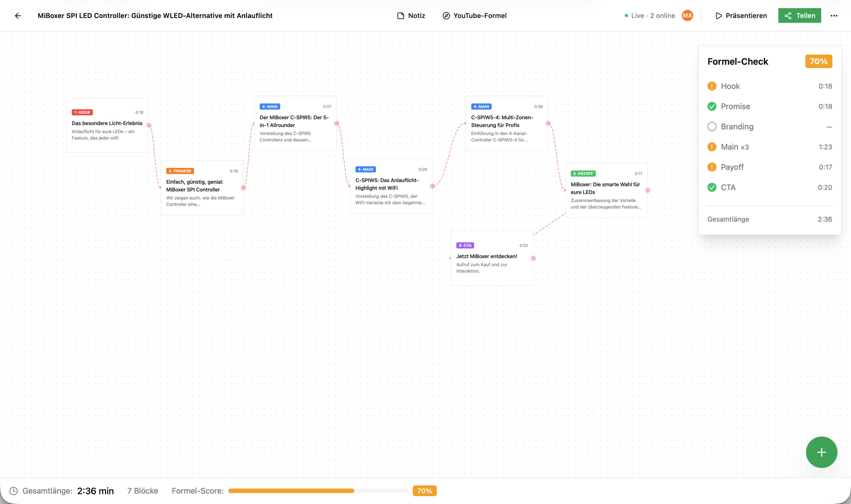This screenshot has height=504, width=851.
Task: Select the 'Das besondere Licht-Erlebnis' hook card
Action: (107, 125)
